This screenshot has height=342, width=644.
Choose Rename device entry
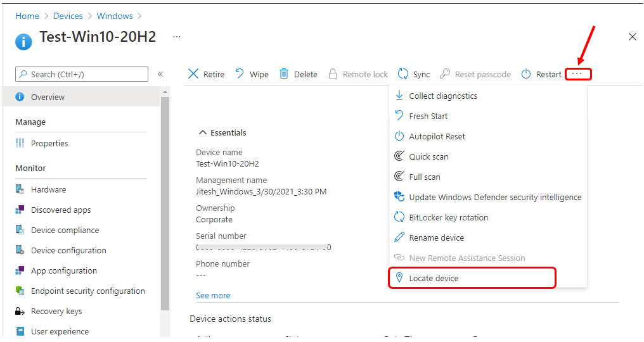pyautogui.click(x=488, y=237)
